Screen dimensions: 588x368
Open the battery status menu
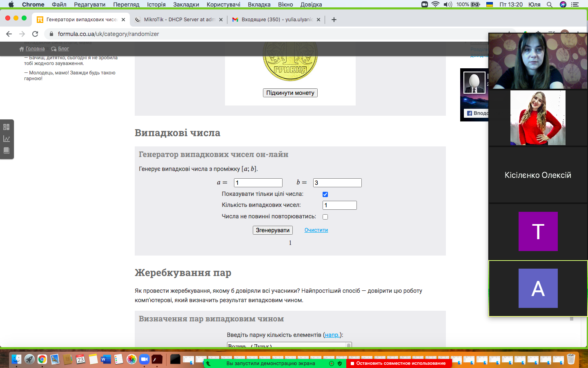476,4
